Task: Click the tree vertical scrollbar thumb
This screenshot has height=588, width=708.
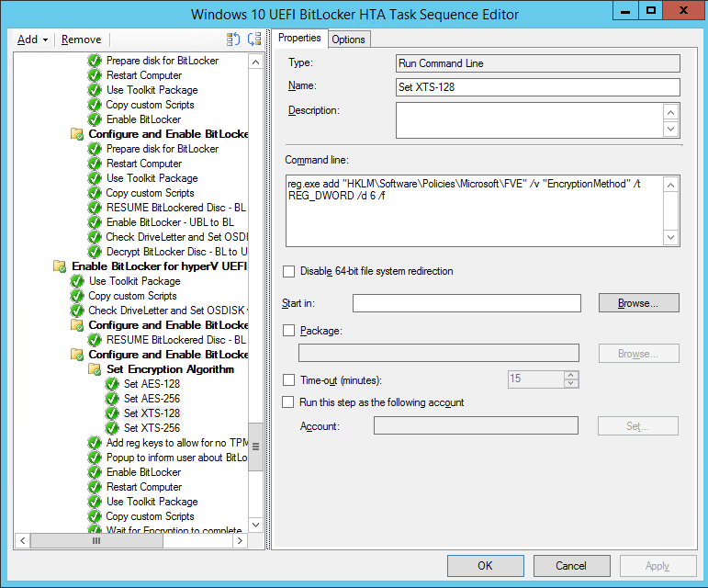Action: (255, 447)
